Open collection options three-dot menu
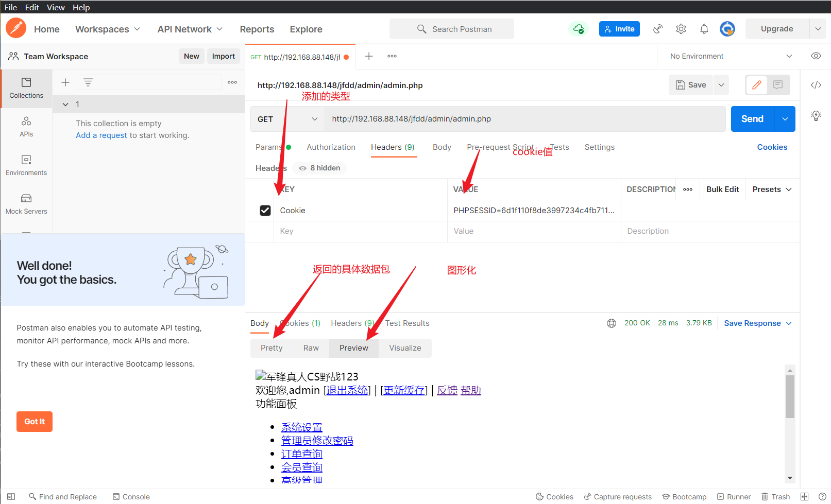The height and width of the screenshot is (504, 831). 232,82
